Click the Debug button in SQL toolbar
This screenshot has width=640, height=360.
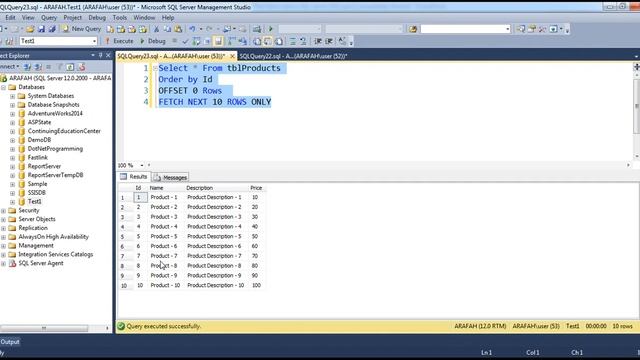[153, 41]
